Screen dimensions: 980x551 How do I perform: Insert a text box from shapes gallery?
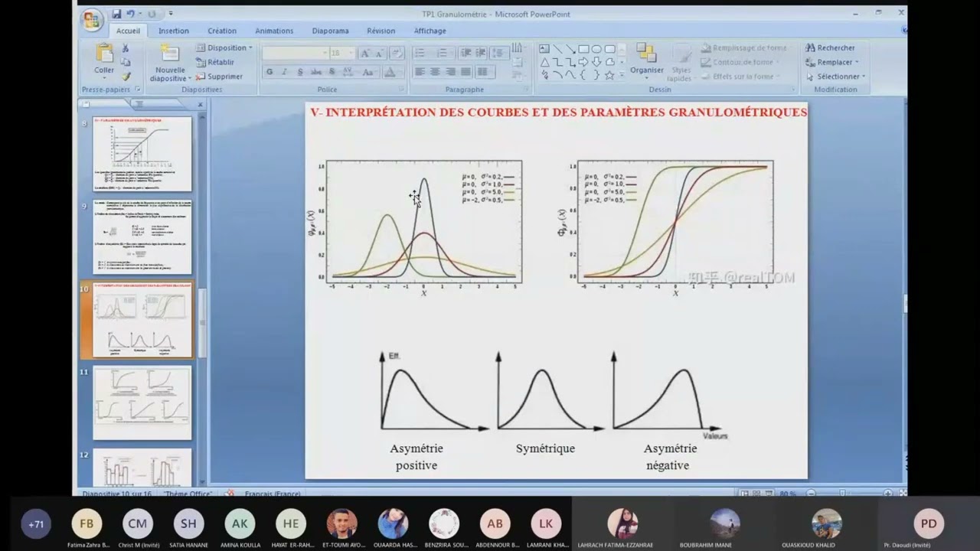[544, 48]
